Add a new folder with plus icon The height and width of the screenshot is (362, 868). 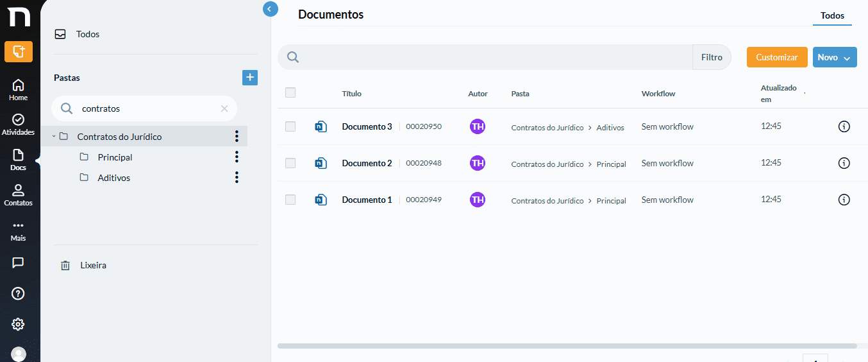click(250, 78)
